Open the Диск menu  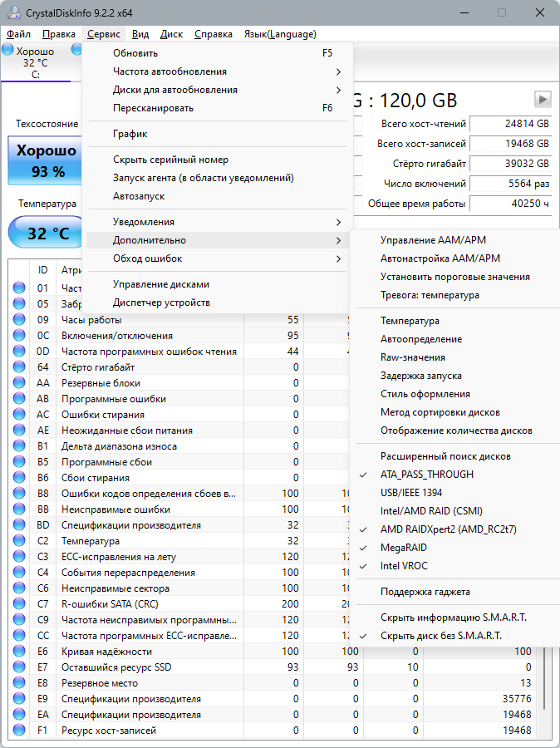[x=171, y=34]
